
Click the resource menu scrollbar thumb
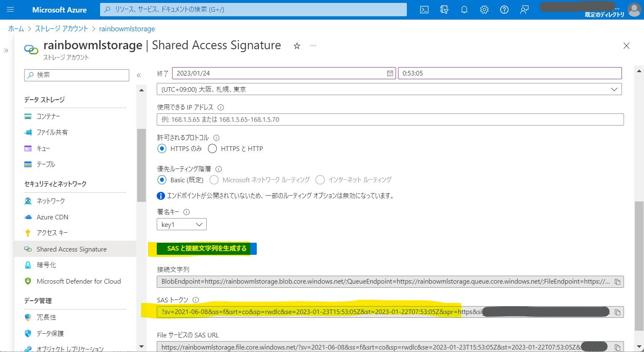tap(141, 165)
